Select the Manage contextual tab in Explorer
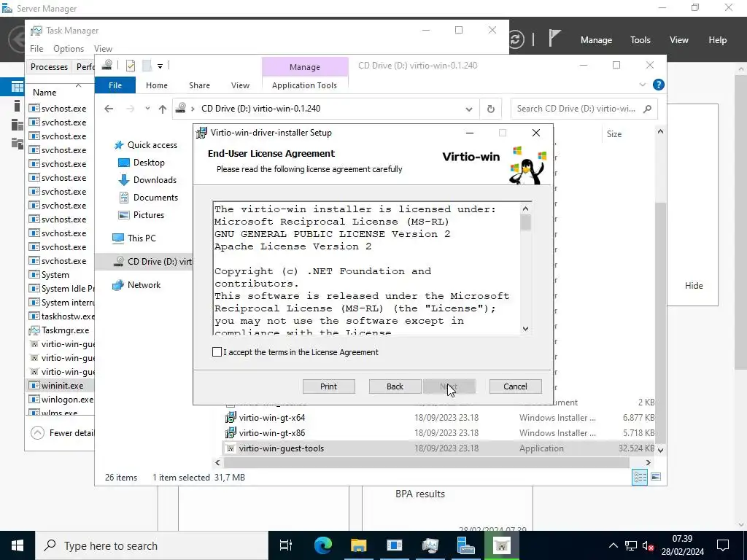Screen dimensions: 747x560 (305, 67)
